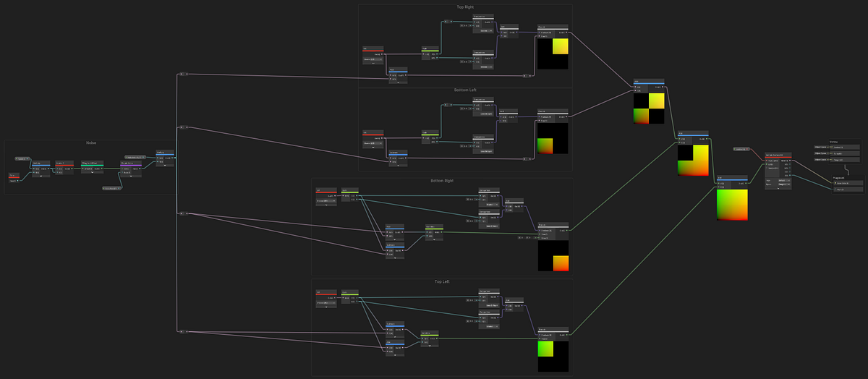Click the Bottom Right Branch preview thumbnail
The height and width of the screenshot is (379, 868).
[x=553, y=256]
